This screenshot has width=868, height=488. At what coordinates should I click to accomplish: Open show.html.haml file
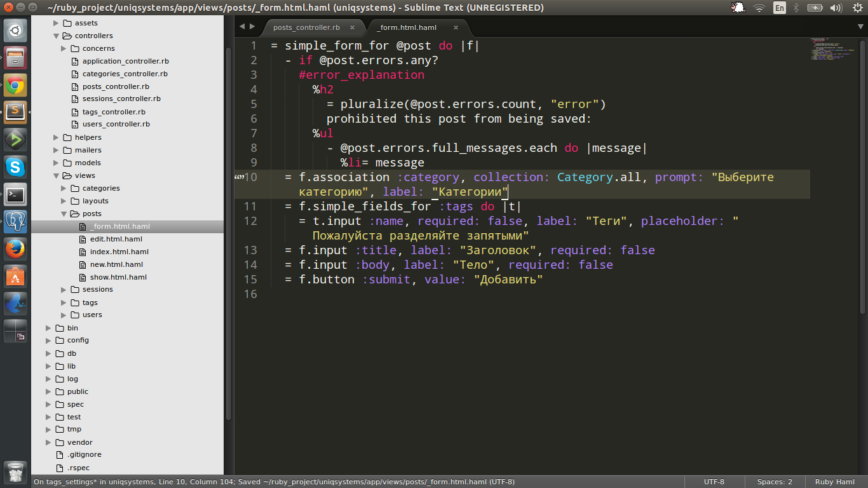(x=118, y=277)
